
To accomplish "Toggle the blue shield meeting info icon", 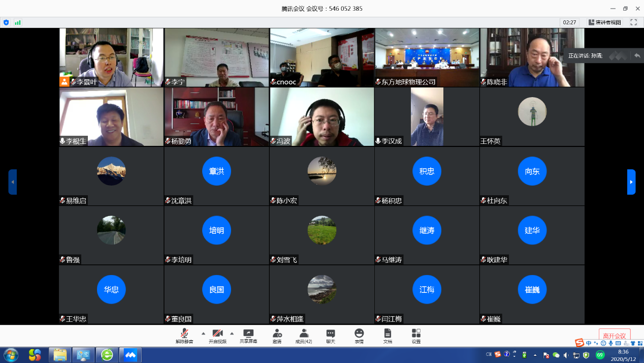I will [x=6, y=22].
